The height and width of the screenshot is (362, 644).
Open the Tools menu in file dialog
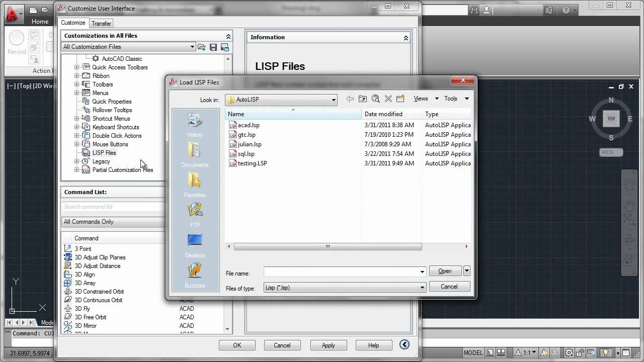456,99
